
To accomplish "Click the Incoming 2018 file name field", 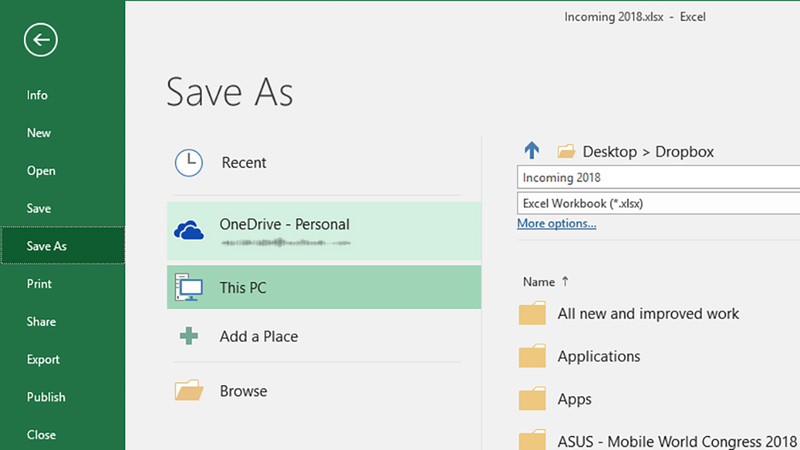I will click(x=658, y=178).
